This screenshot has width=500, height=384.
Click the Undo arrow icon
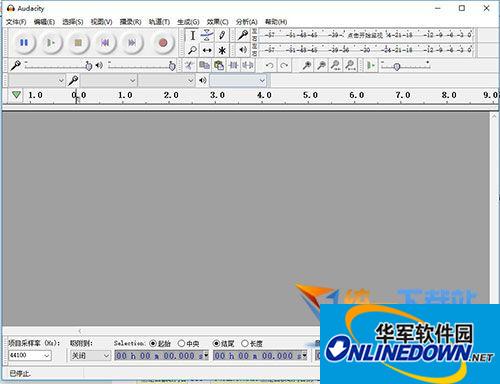tap(269, 65)
